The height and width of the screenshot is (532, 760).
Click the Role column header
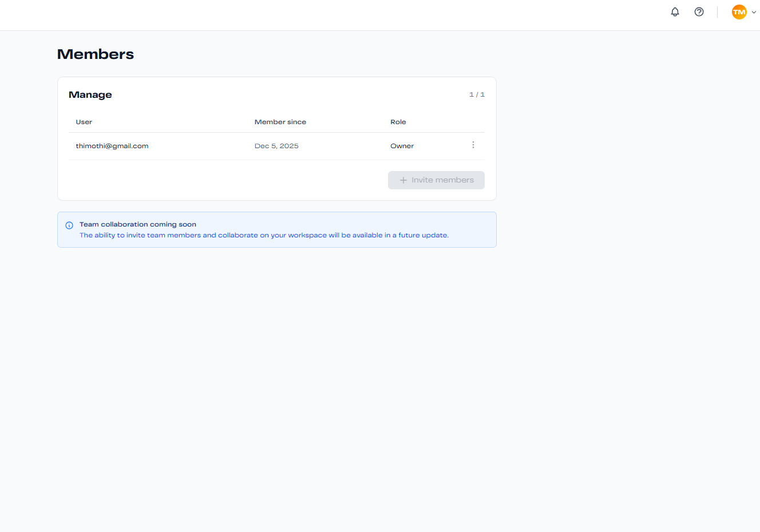[x=398, y=122]
